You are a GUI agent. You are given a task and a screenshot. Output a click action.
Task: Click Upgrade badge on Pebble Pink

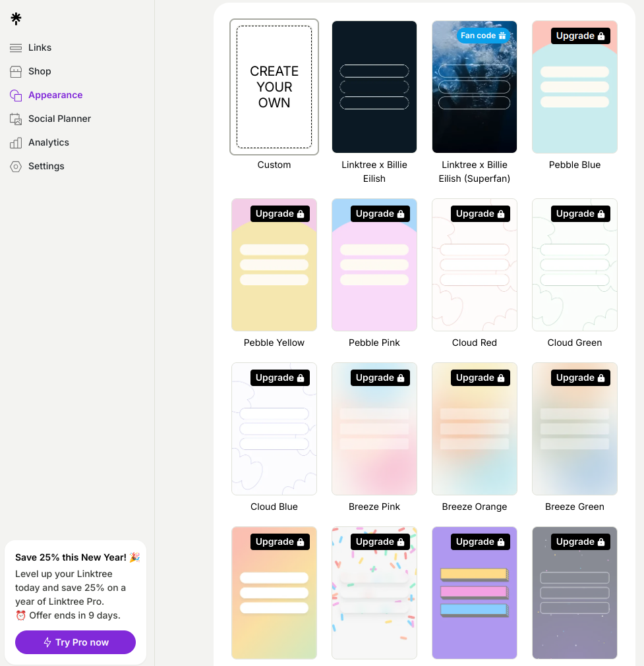point(380,213)
